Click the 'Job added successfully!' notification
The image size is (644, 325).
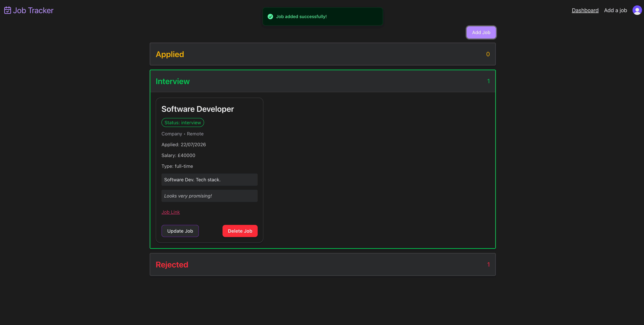[322, 17]
